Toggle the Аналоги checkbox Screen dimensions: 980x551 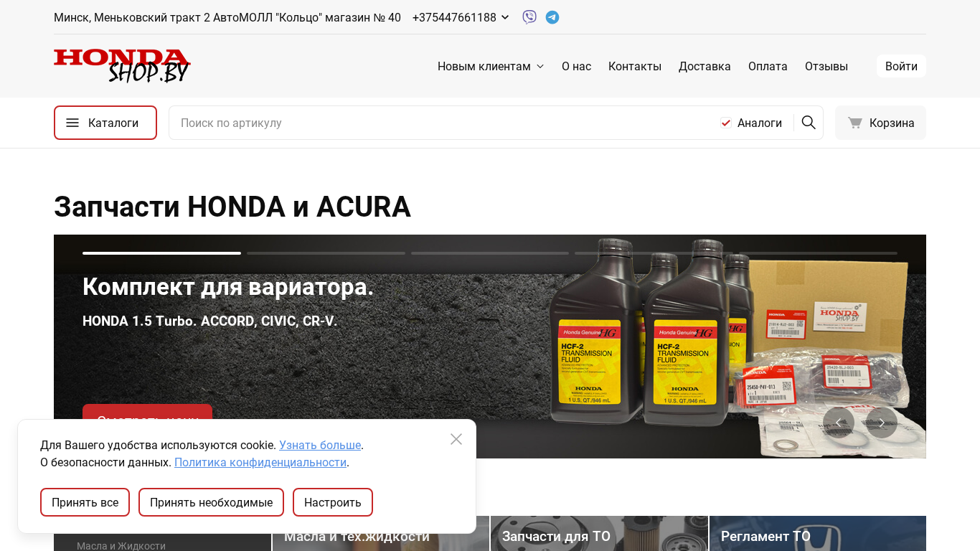coord(726,123)
